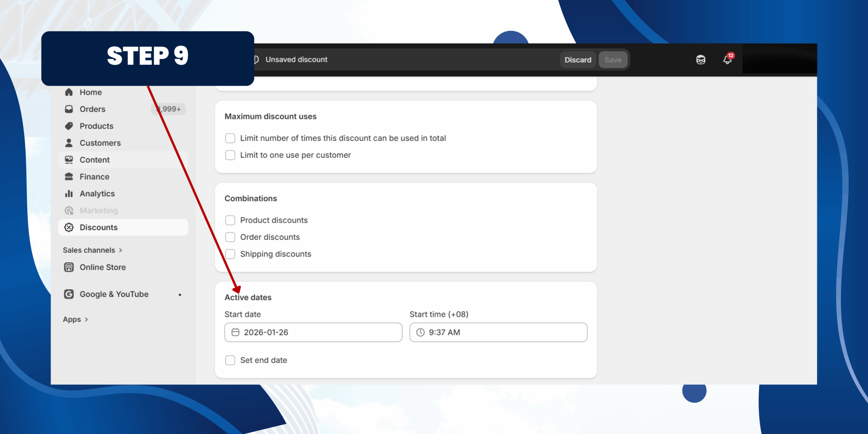Open the Start time picker field

[498, 332]
